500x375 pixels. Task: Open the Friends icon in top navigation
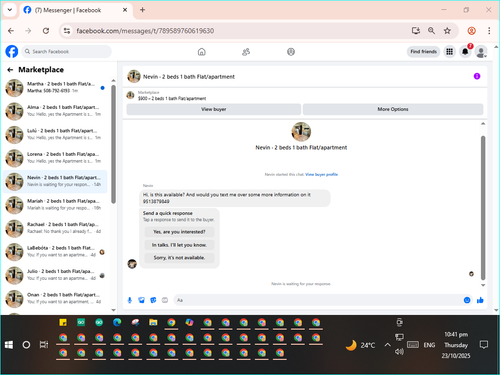[x=246, y=52]
